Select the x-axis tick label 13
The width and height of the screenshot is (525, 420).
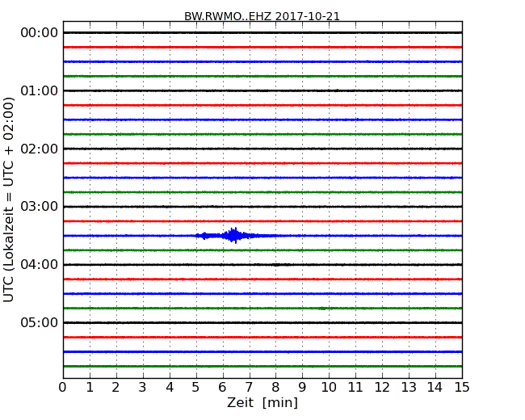pyautogui.click(x=409, y=388)
